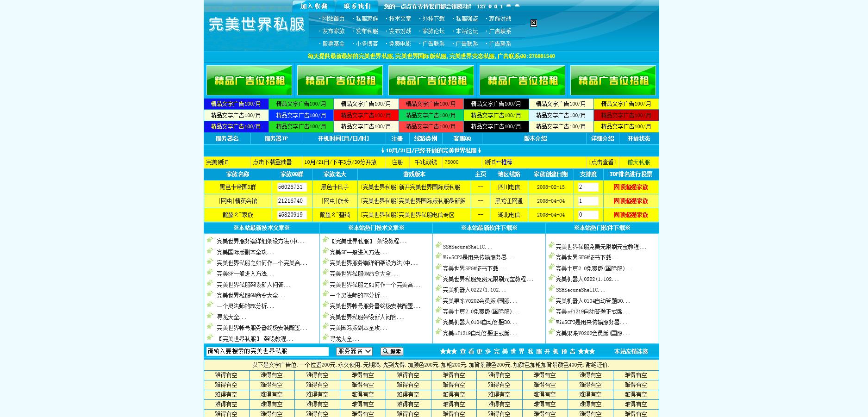The image size is (868, 417).
Task: Go to 网站首页 in the navigation menu
Action: pos(333,19)
